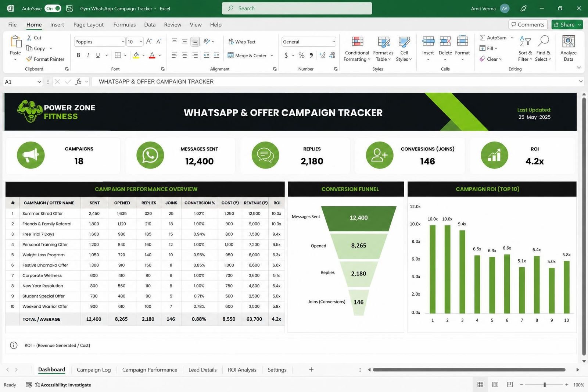Click the Paste clipboard icon
Viewport: 588px width, 392px height.
[x=15, y=42]
